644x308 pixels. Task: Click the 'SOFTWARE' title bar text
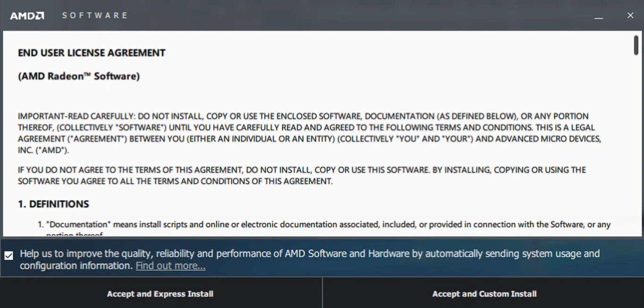(x=95, y=16)
